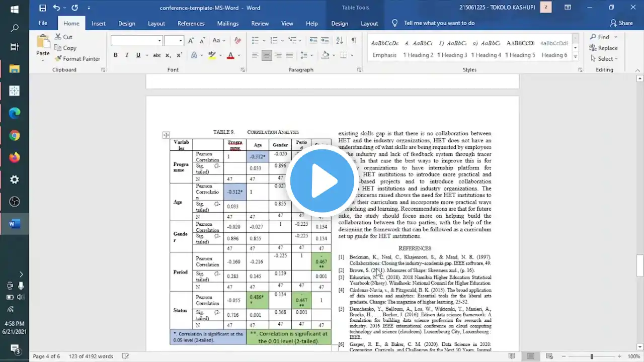The width and height of the screenshot is (644, 362).
Task: Toggle underline formatting
Action: [x=138, y=55]
